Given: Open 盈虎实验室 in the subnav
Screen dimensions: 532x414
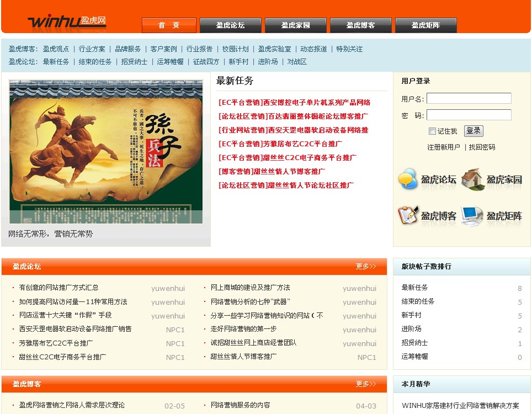Looking at the screenshot, I should pyautogui.click(x=274, y=49).
